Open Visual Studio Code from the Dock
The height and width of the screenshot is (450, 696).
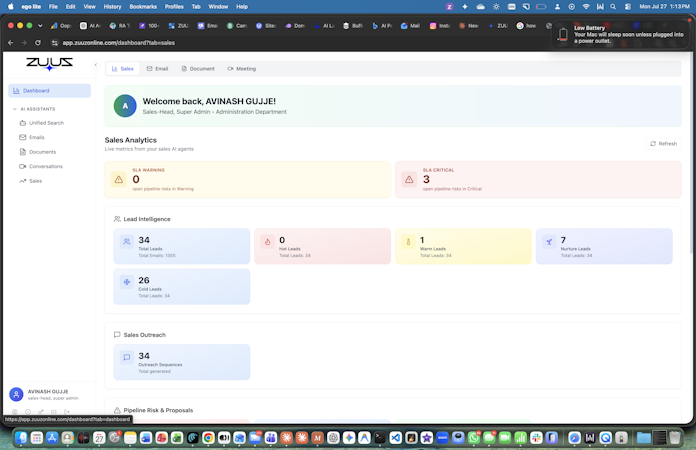pos(395,438)
